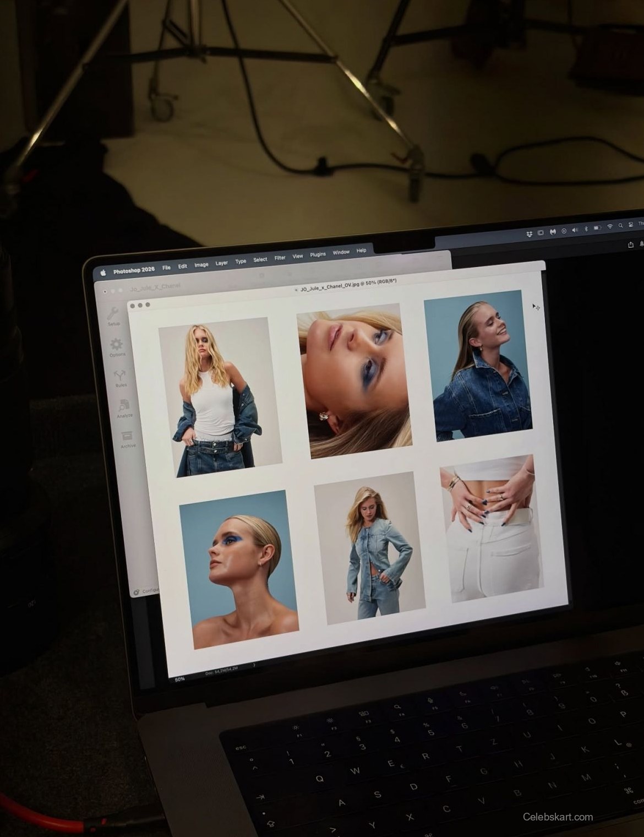Open the Malwarebytes menu bar icon
644x837 pixels.
(552, 232)
